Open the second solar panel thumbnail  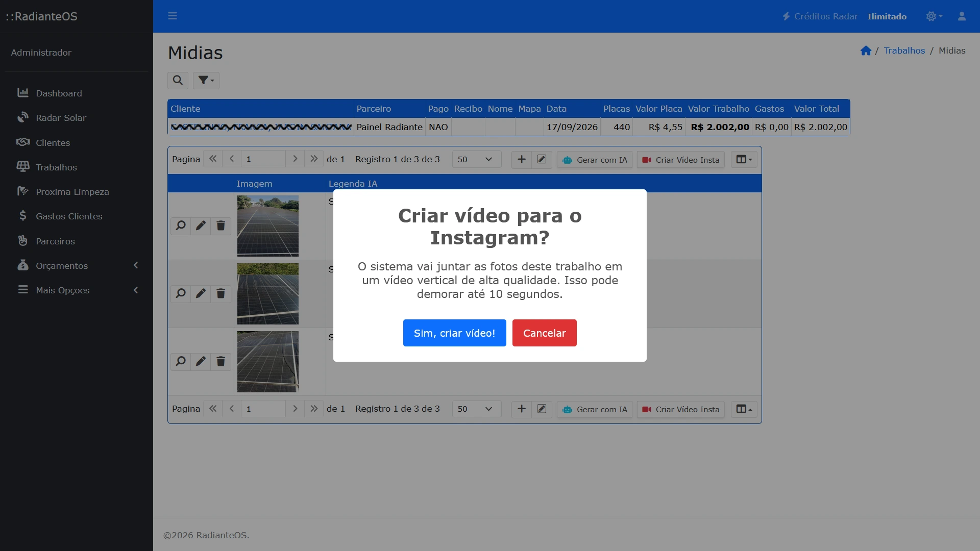click(268, 294)
